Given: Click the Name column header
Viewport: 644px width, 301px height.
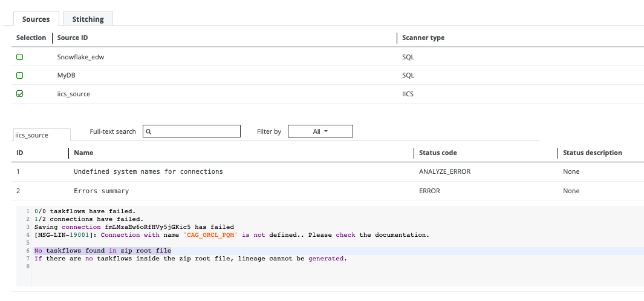Looking at the screenshot, I should (x=83, y=153).
